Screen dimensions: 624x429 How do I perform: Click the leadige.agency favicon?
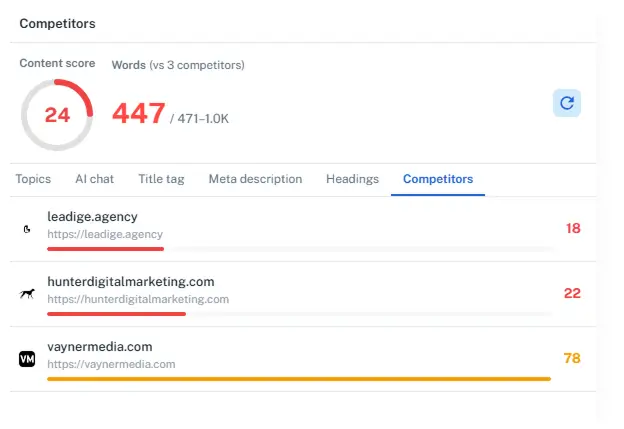pos(27,229)
